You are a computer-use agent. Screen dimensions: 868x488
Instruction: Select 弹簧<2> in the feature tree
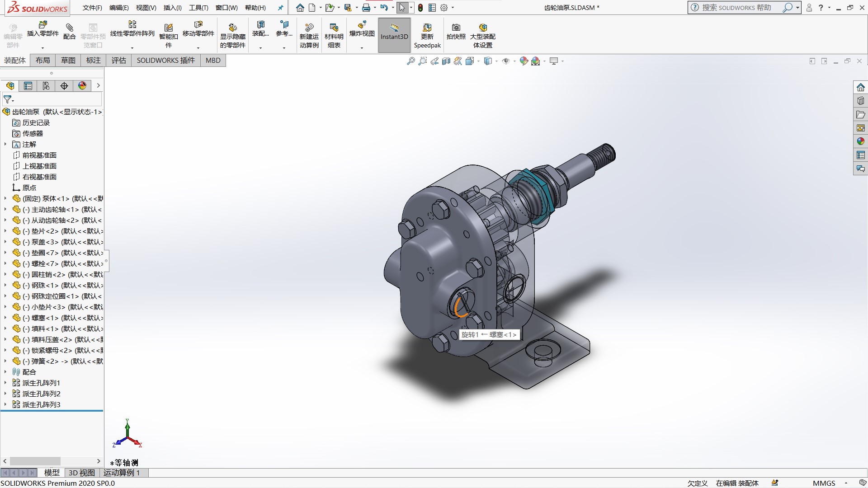tap(45, 361)
